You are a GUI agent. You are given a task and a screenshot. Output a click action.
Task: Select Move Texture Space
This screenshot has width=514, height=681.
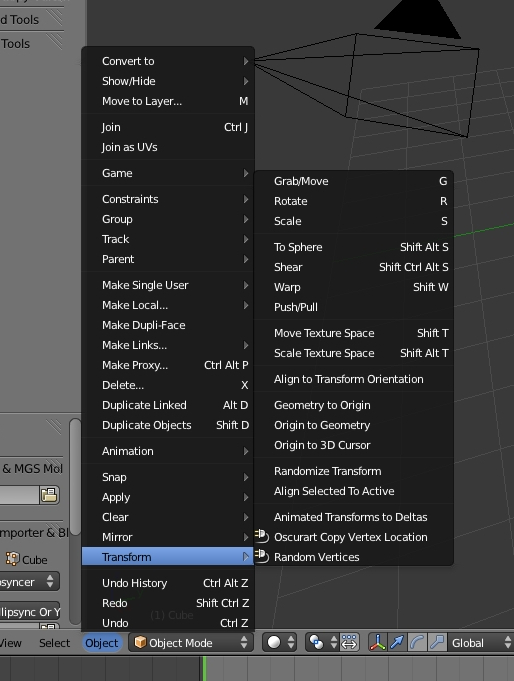tap(354, 333)
